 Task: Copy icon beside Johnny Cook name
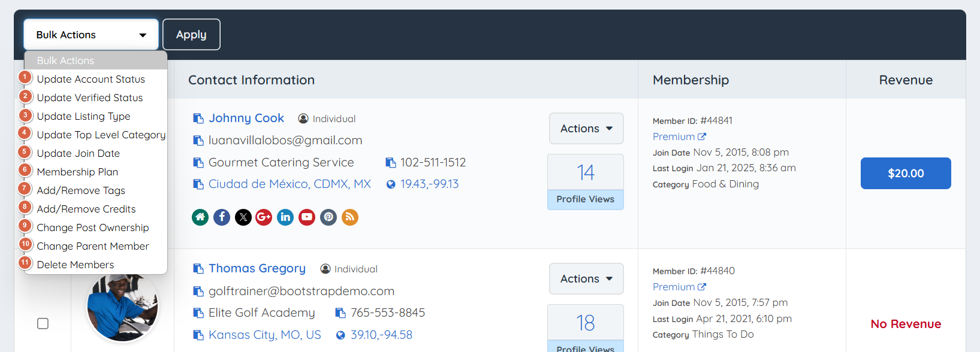(198, 119)
